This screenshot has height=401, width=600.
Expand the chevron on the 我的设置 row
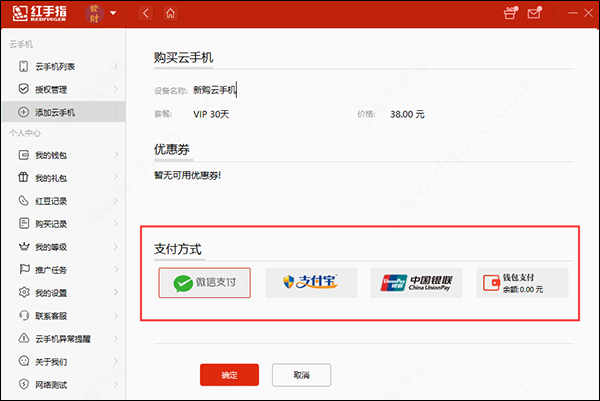(x=116, y=292)
